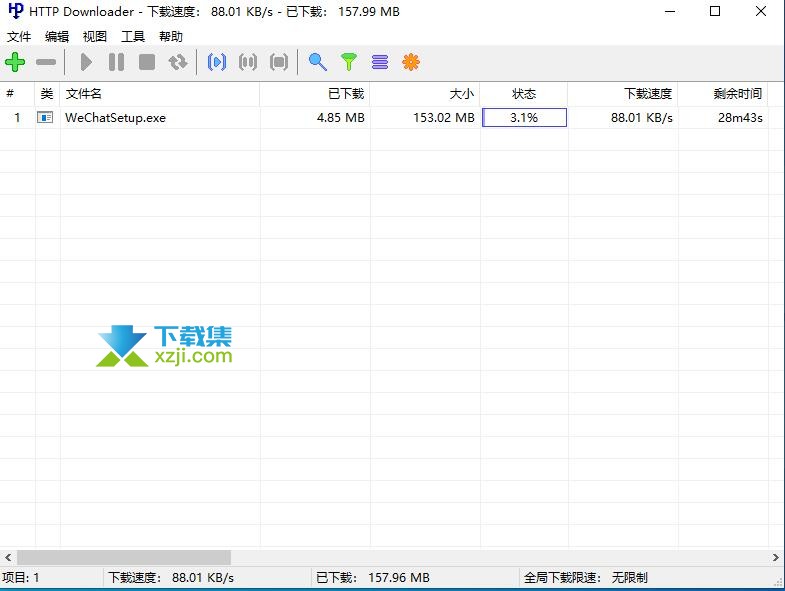Image resolution: width=785 pixels, height=591 pixels.
Task: Sort by the # column header
Action: point(18,94)
